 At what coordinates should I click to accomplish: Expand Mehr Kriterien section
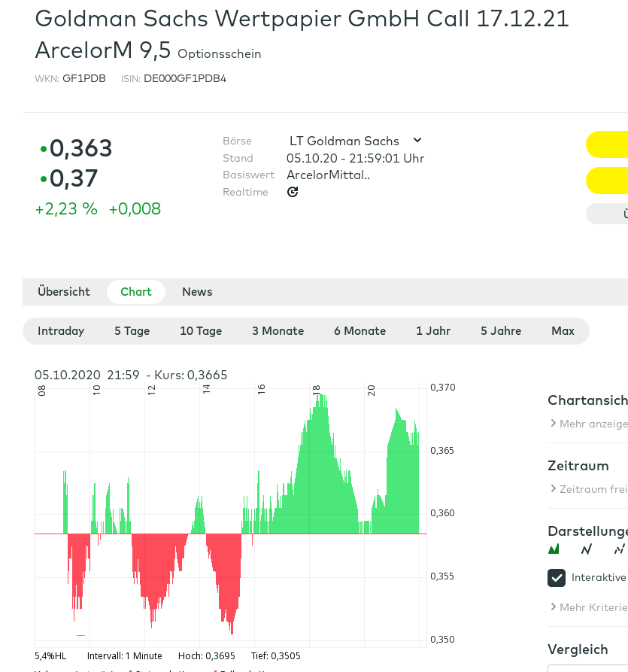(x=589, y=607)
